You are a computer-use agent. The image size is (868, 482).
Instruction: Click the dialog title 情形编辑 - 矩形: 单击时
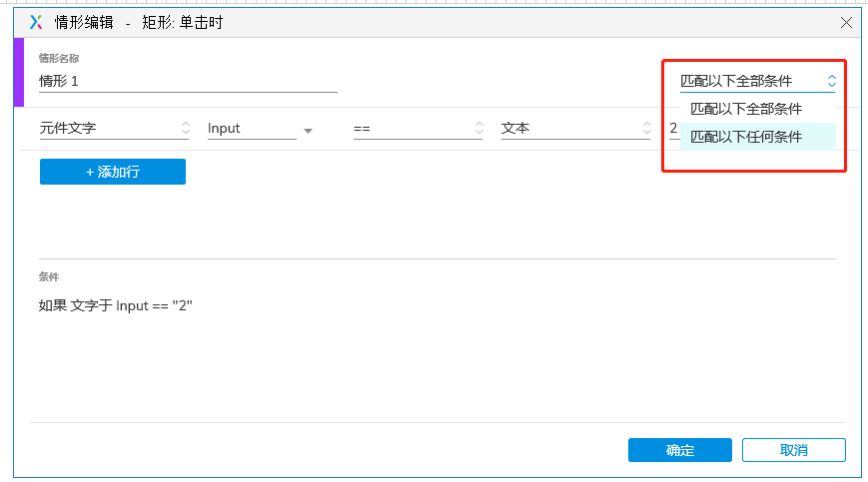[139, 23]
